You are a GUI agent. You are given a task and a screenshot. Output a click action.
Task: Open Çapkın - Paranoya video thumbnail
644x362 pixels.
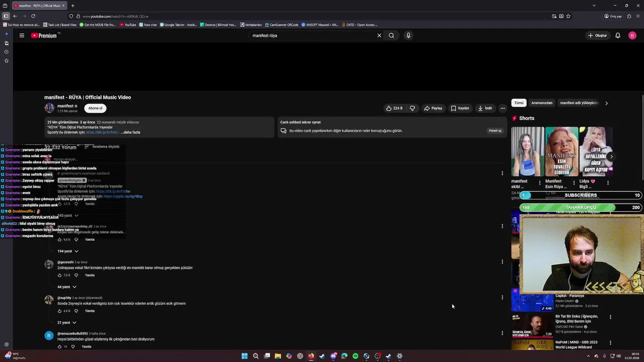(532, 302)
